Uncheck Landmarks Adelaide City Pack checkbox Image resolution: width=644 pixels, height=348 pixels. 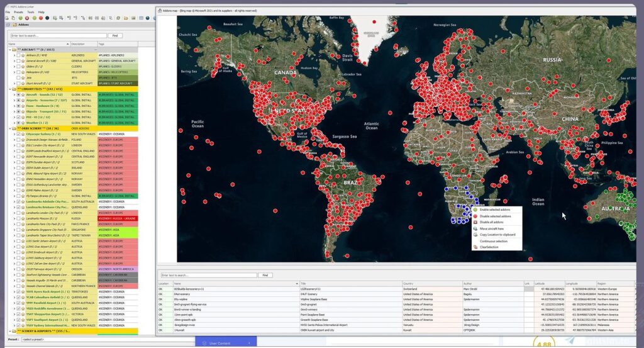pos(18,201)
